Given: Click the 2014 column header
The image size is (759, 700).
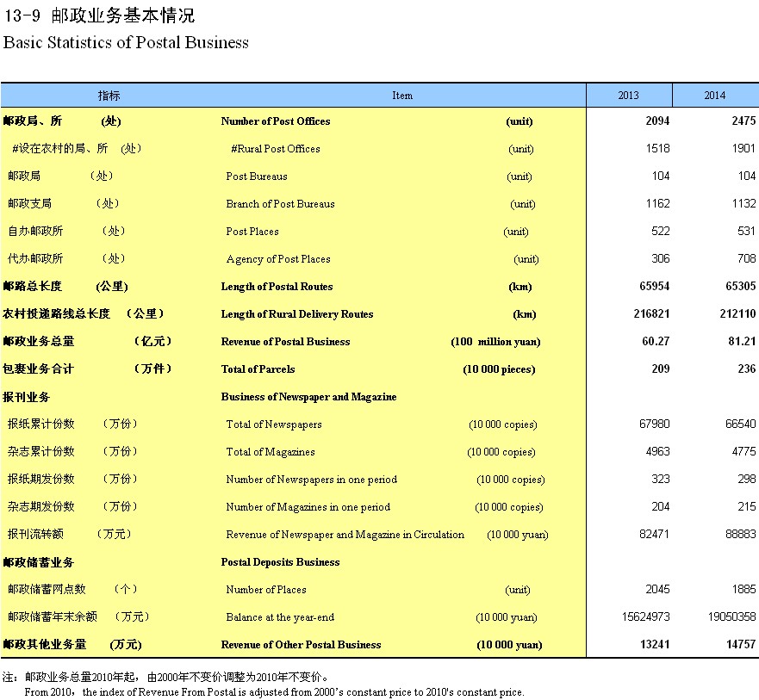Looking at the screenshot, I should [715, 96].
